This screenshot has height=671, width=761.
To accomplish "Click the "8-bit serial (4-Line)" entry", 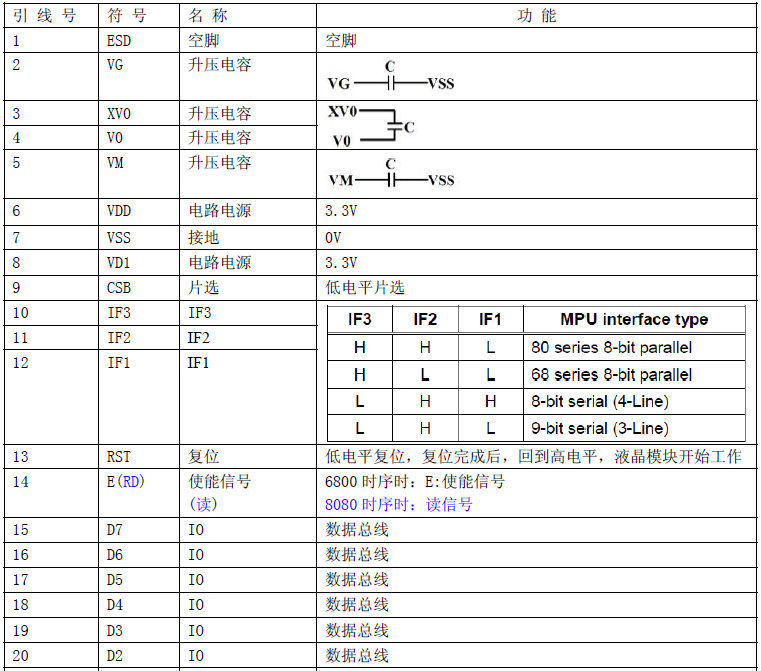I will tap(600, 402).
